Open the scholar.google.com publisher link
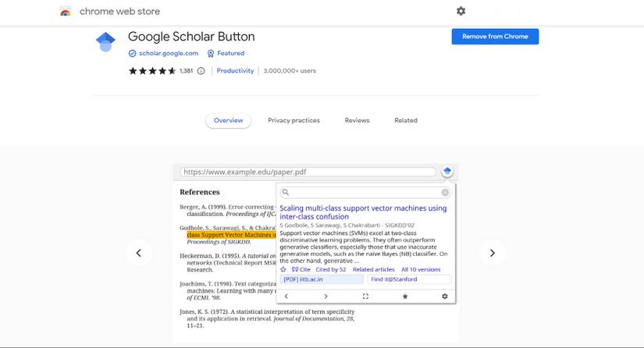Screen dimensions: 644x348 (168, 54)
